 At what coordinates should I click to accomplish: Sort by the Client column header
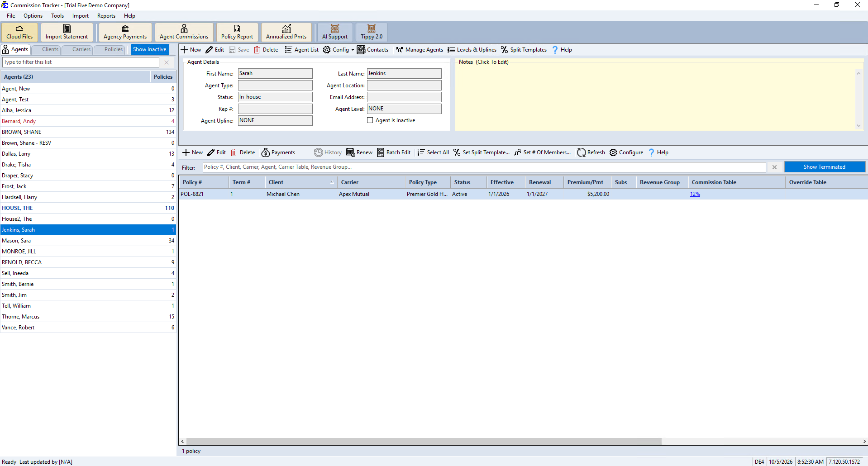pyautogui.click(x=301, y=182)
